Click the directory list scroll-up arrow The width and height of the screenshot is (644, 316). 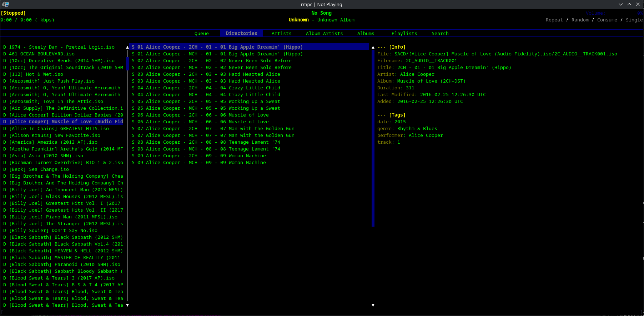(x=127, y=47)
